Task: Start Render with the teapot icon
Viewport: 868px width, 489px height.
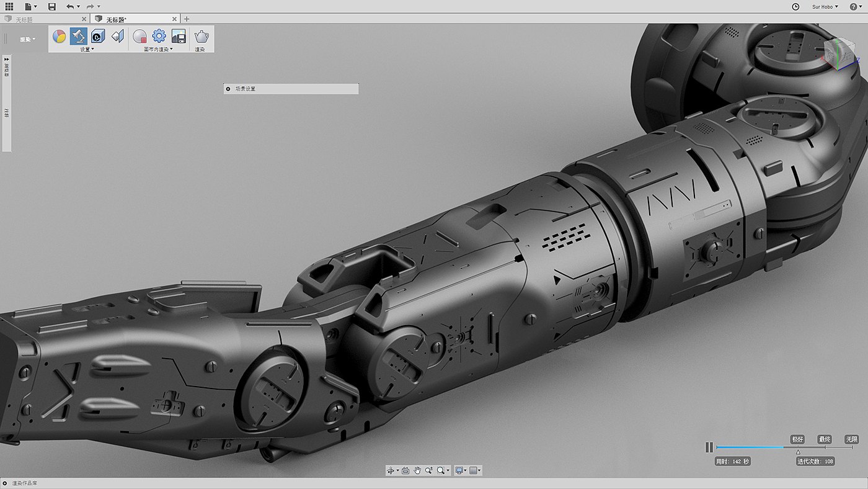Action: pyautogui.click(x=201, y=37)
